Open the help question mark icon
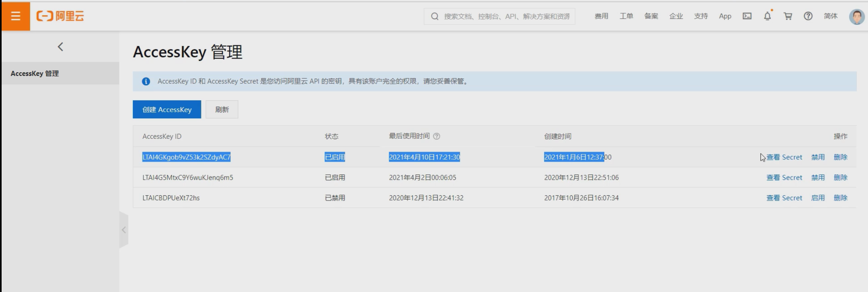 [808, 16]
